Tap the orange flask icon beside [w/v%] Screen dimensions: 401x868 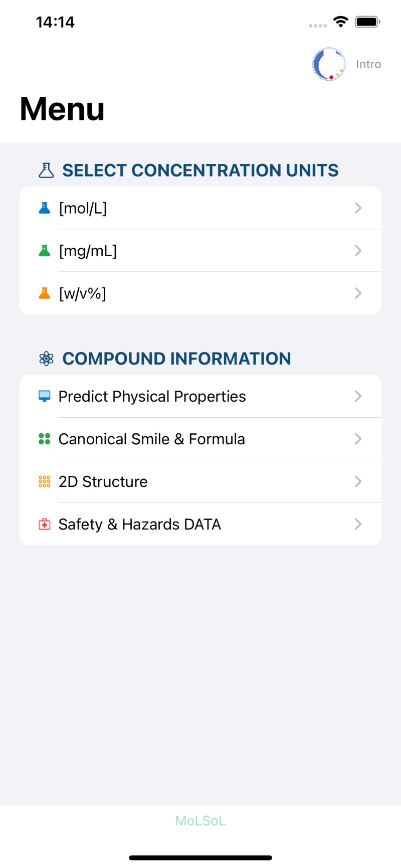click(45, 293)
